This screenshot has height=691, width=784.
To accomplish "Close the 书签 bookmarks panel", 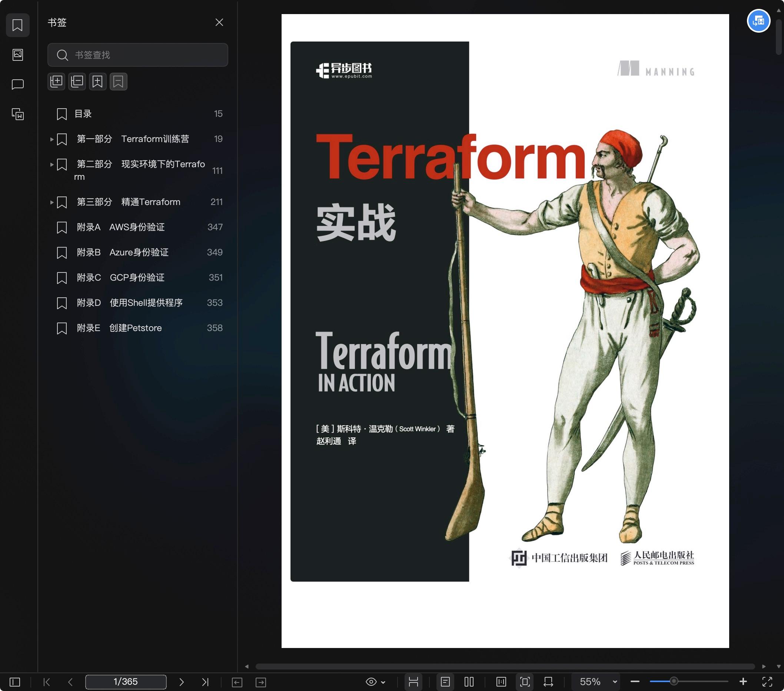I will (x=219, y=22).
